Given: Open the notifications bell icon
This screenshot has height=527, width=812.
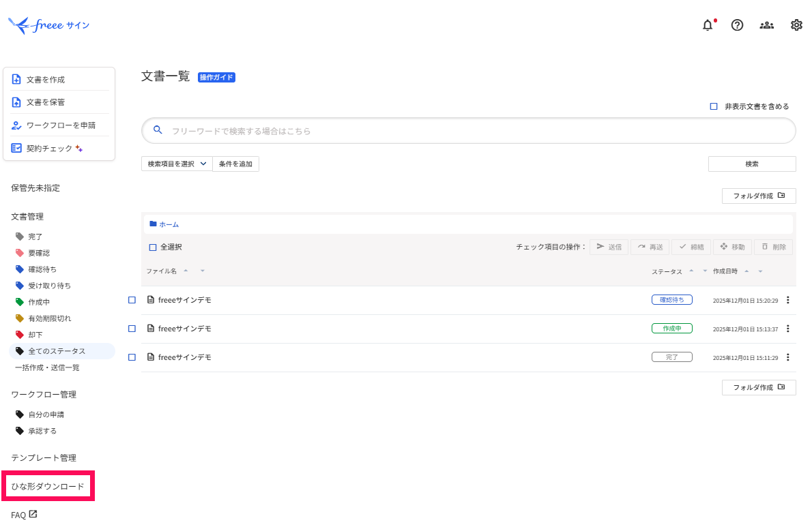Looking at the screenshot, I should pos(708,25).
